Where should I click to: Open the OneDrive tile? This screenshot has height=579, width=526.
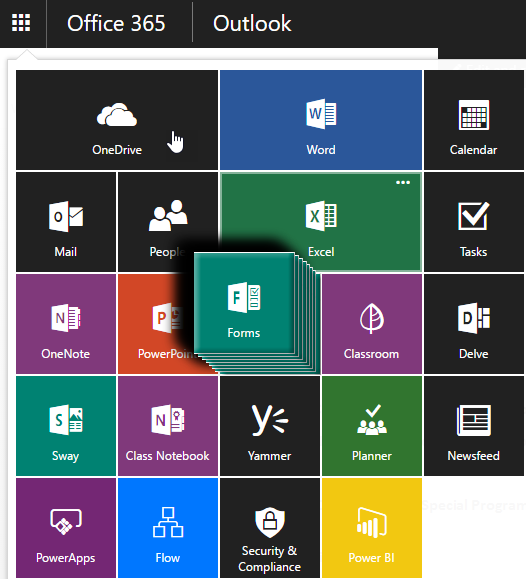pos(117,120)
